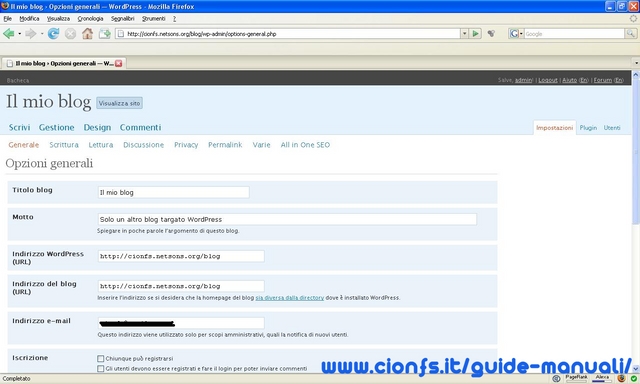
Task: Click the green check status bar icon
Action: point(634,379)
